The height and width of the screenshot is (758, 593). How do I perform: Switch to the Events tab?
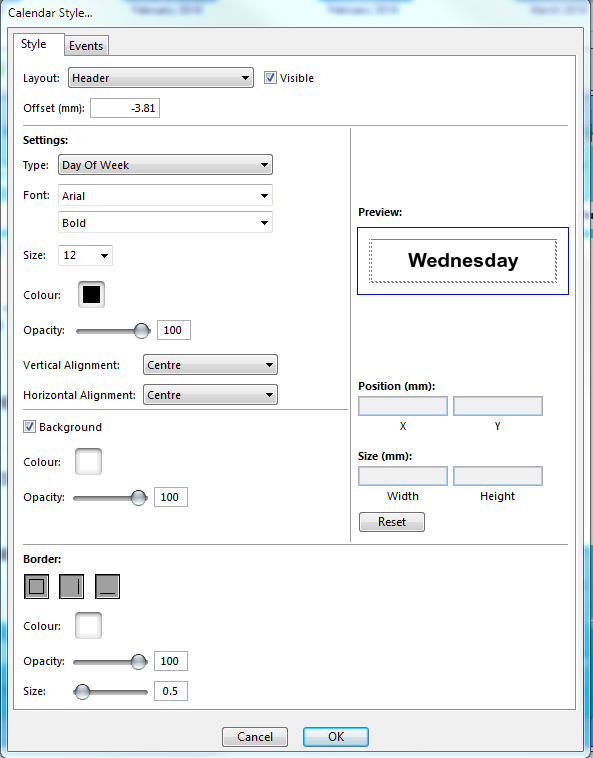pyautogui.click(x=86, y=45)
